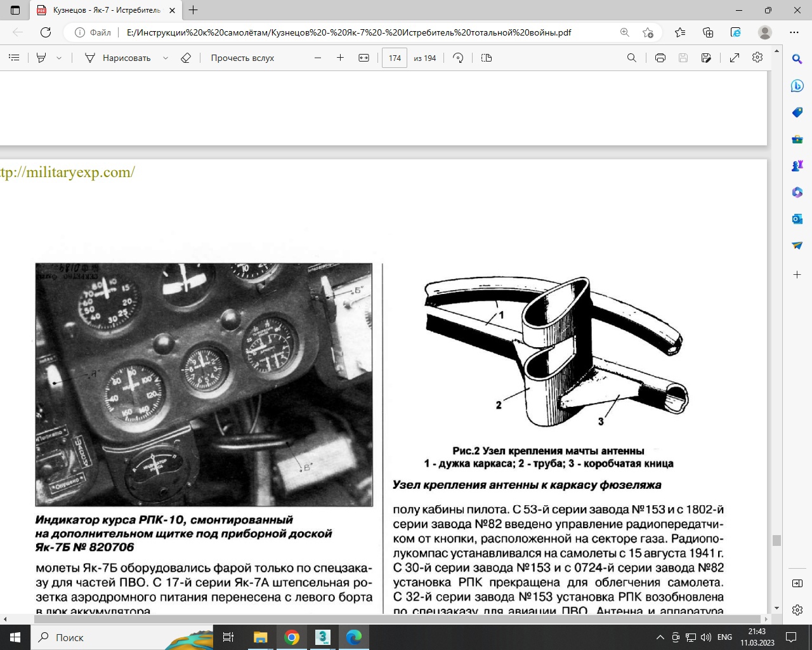
Task: Open the Favorites list
Action: click(x=680, y=32)
